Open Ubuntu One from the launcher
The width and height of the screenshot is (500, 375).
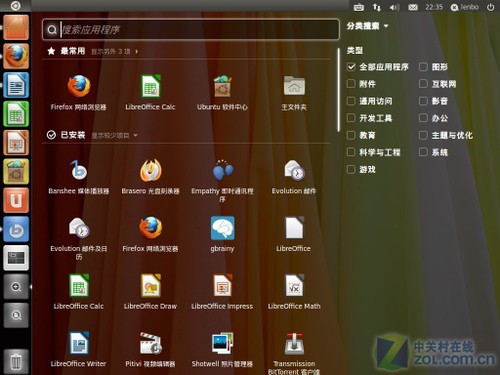point(16,200)
